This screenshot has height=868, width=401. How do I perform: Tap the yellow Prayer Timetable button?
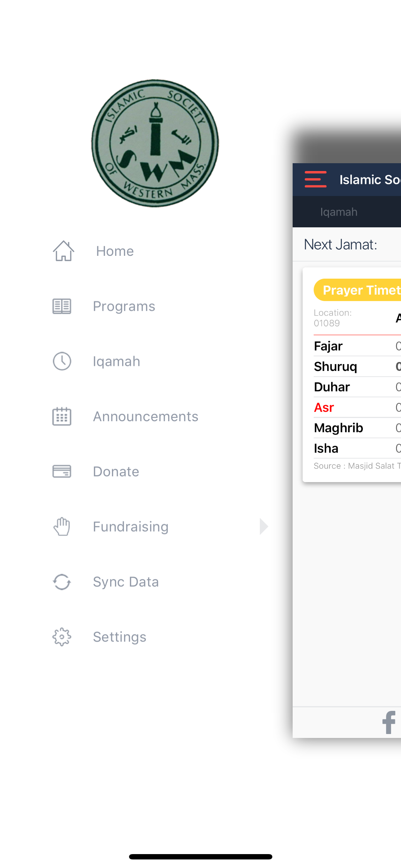coord(357,290)
